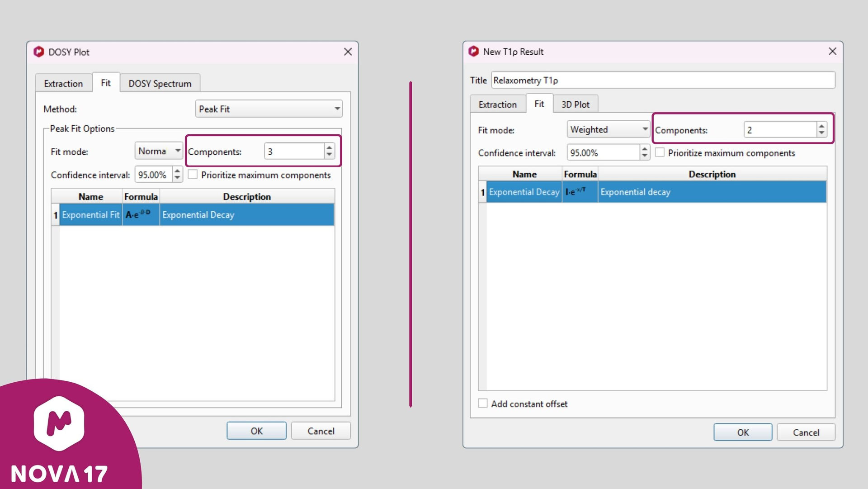Open Fit mode dropdown showing Normal
Image resolution: width=868 pixels, height=489 pixels.
[159, 151]
